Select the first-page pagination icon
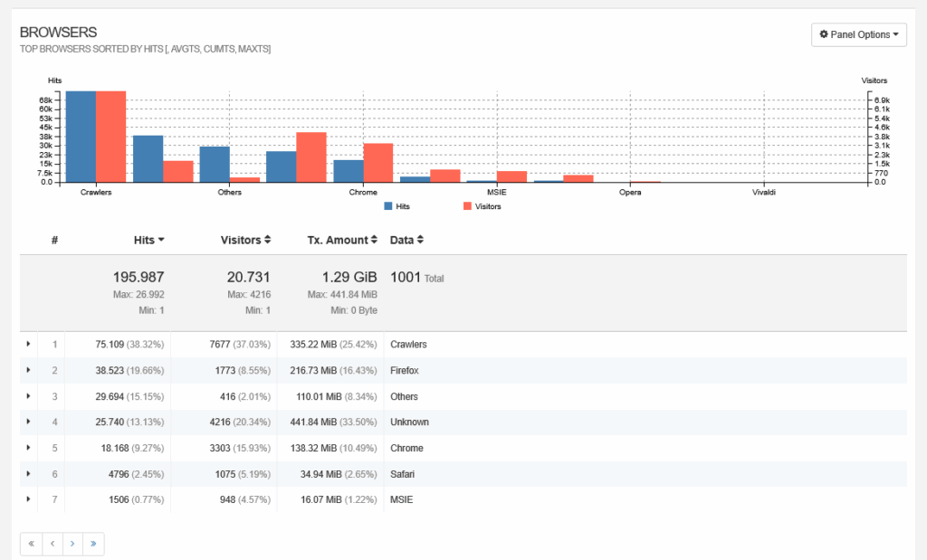Screen dimensions: 927x560 [30, 543]
